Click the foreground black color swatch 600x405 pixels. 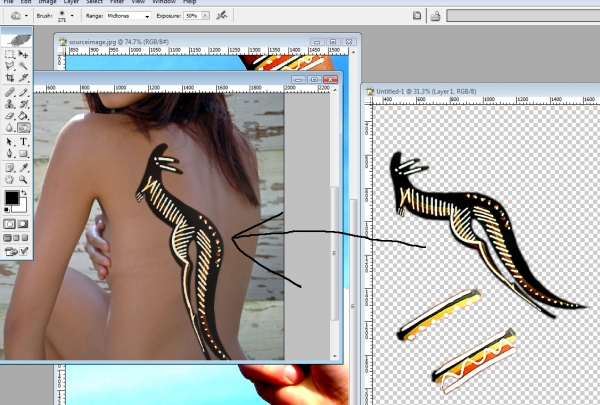(x=11, y=198)
